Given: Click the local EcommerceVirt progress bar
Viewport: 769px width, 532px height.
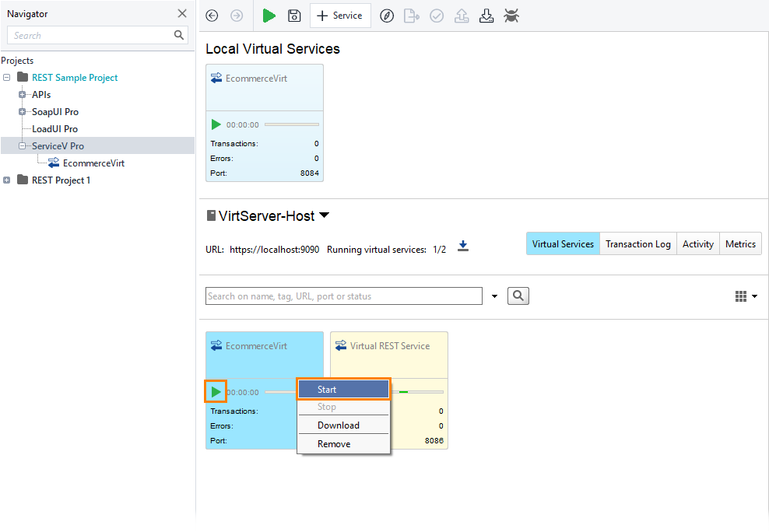Looking at the screenshot, I should pyautogui.click(x=292, y=124).
